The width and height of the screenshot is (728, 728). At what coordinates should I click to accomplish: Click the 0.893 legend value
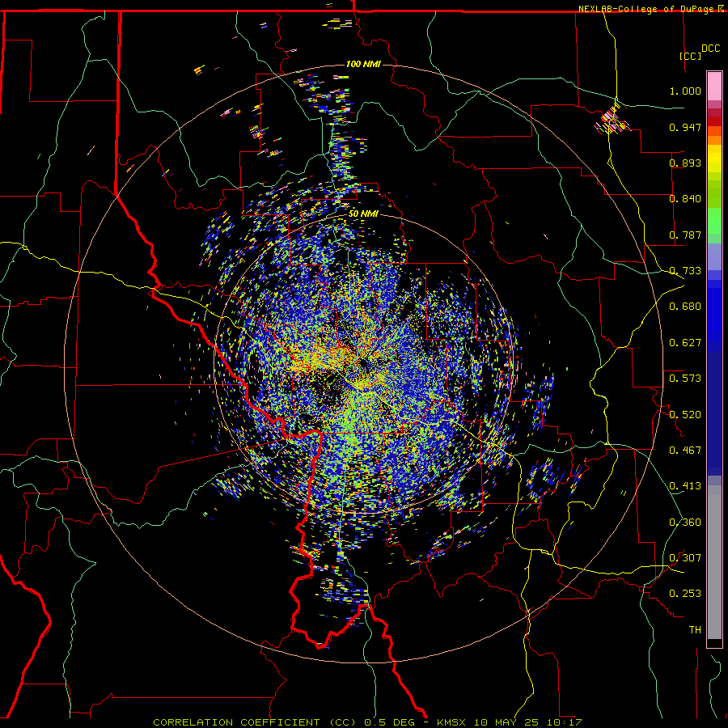[x=685, y=163]
